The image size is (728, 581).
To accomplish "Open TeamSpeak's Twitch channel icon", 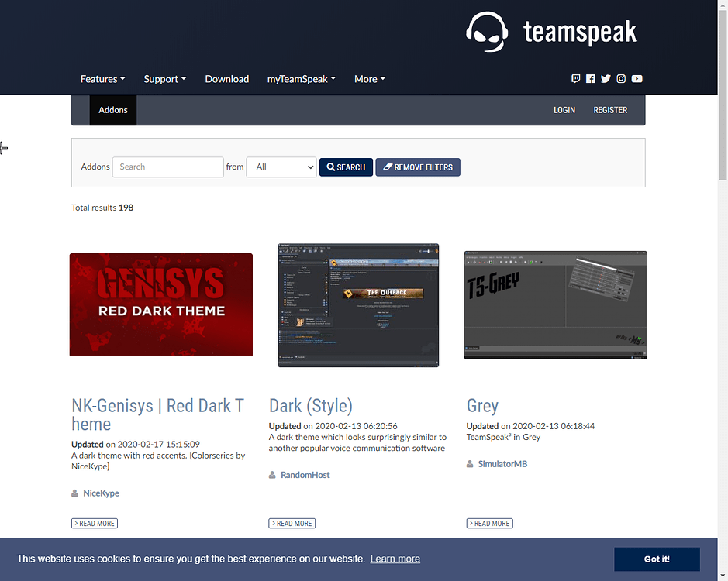I will click(x=575, y=78).
